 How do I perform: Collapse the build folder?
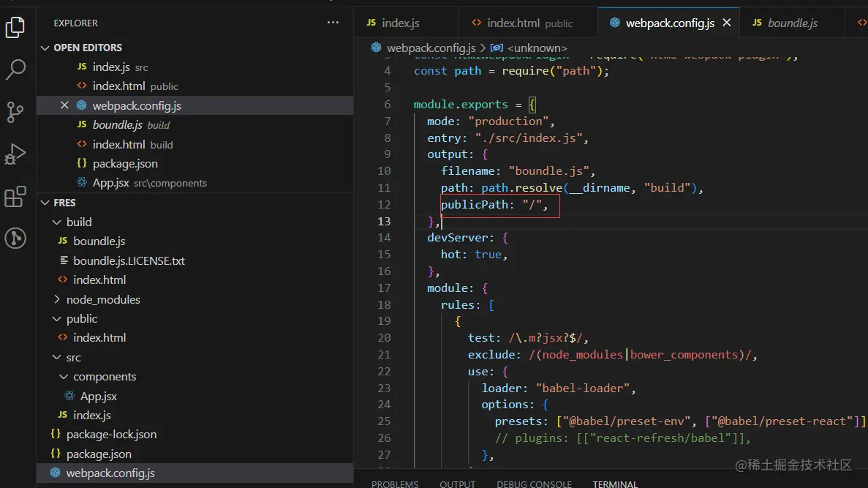click(x=56, y=222)
